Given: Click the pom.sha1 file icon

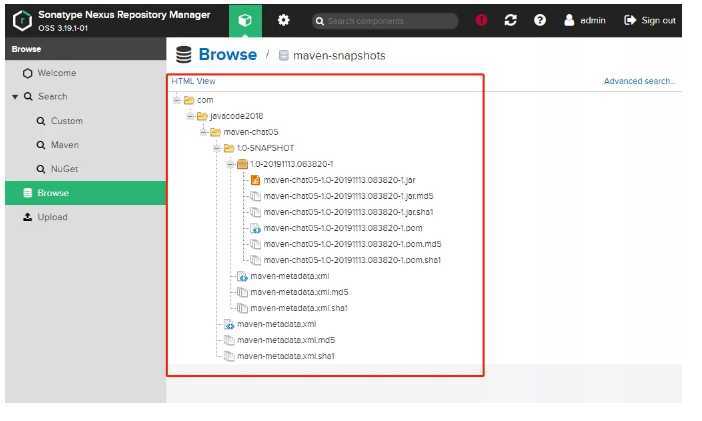Looking at the screenshot, I should point(256,260).
